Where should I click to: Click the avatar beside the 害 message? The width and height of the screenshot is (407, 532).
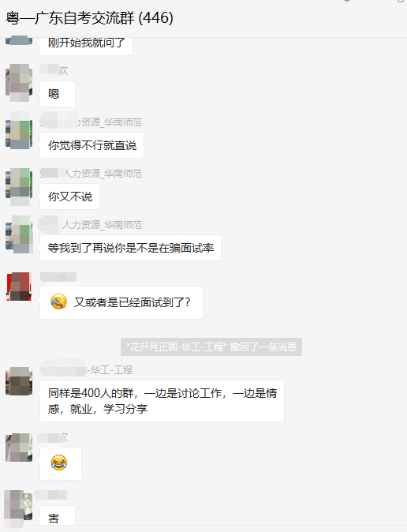coord(19,508)
